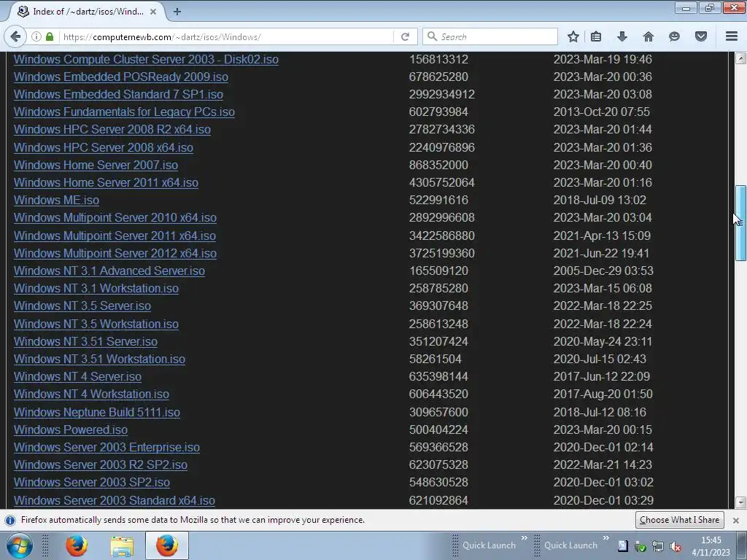Open Windows HPC Server 2008 x64.iso link
Screen dimensions: 747x560
[104, 147]
